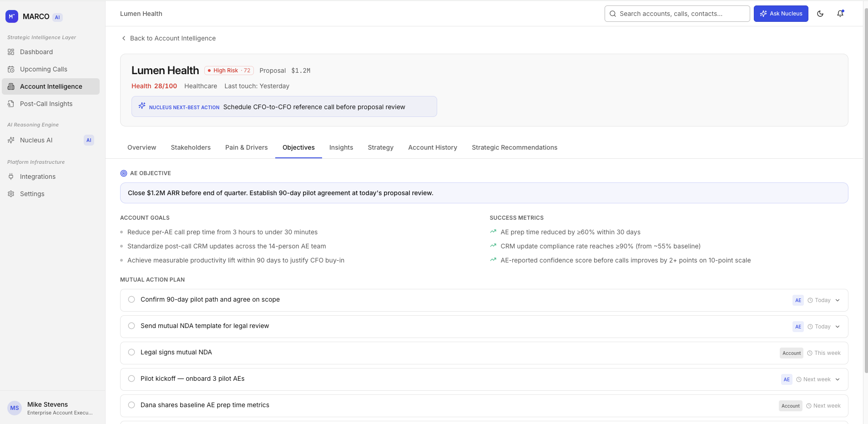Click AE badge on Confirm 90-day pilot row
This screenshot has width=868, height=424.
[x=798, y=300]
